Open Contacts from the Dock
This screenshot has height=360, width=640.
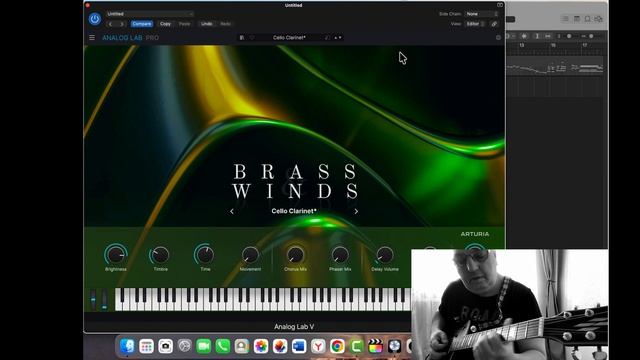[x=242, y=346]
